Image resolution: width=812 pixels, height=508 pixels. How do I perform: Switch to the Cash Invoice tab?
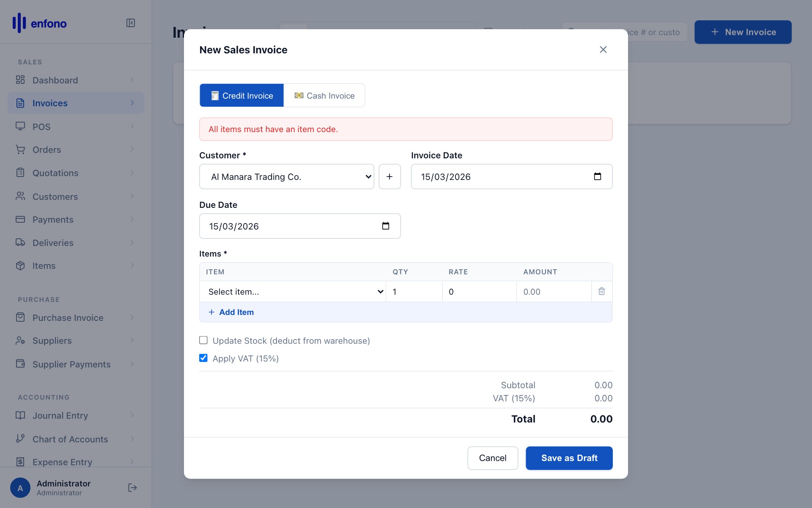[x=324, y=95]
